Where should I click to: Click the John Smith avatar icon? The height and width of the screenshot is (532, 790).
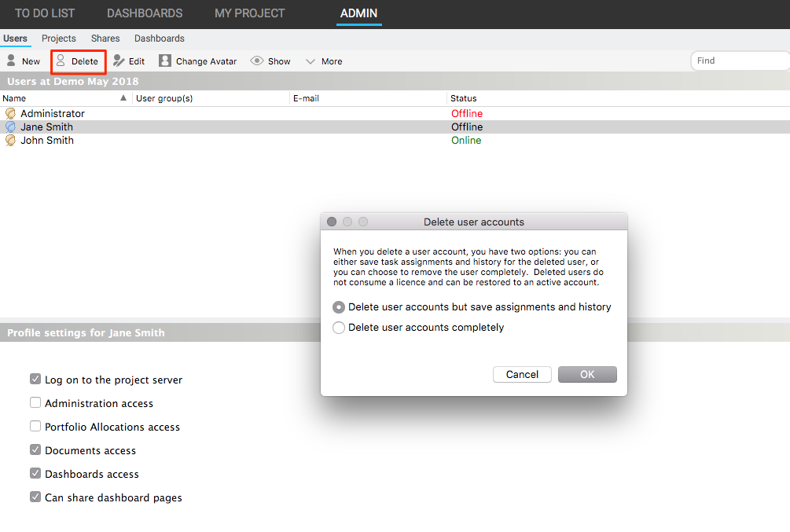(x=10, y=141)
